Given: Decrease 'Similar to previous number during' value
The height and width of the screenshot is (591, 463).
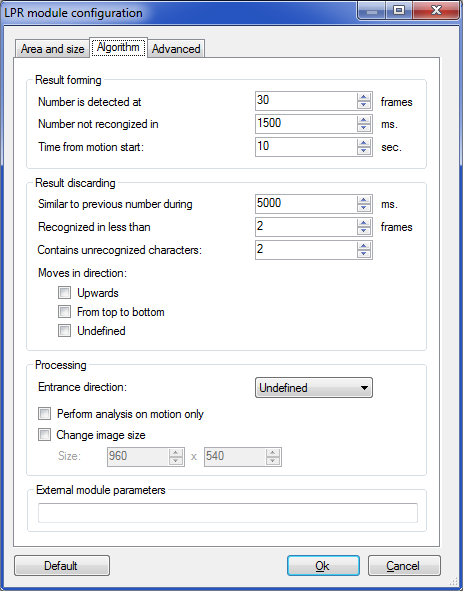Looking at the screenshot, I should coord(363,208).
